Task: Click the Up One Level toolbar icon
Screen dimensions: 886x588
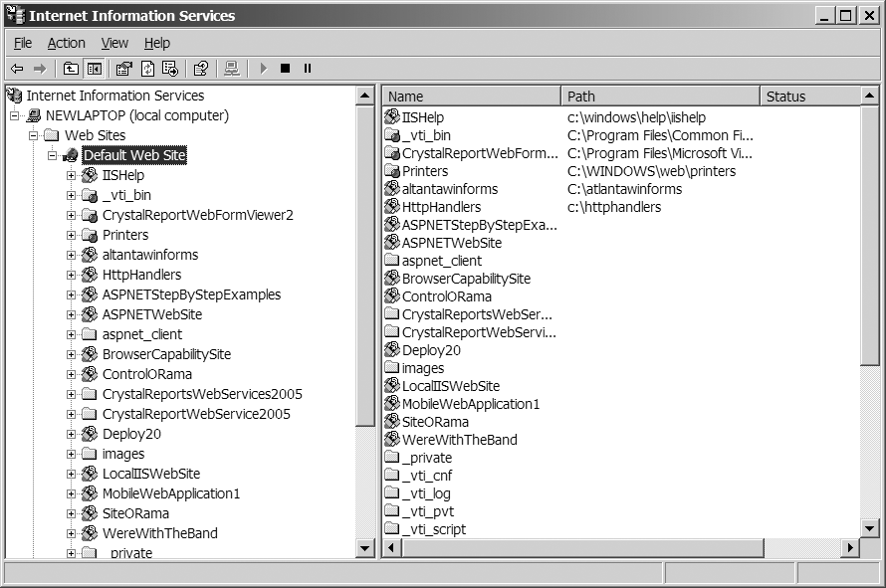Action: [71, 69]
